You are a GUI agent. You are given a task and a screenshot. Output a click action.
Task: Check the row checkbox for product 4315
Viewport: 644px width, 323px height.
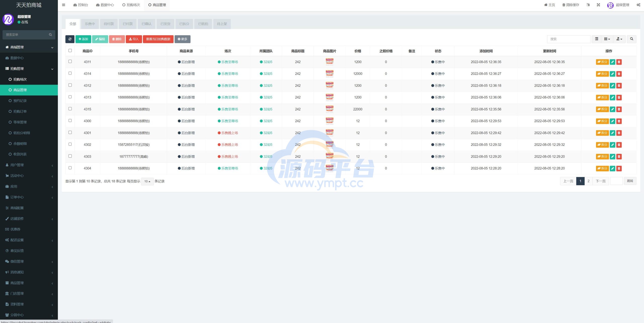(x=70, y=109)
